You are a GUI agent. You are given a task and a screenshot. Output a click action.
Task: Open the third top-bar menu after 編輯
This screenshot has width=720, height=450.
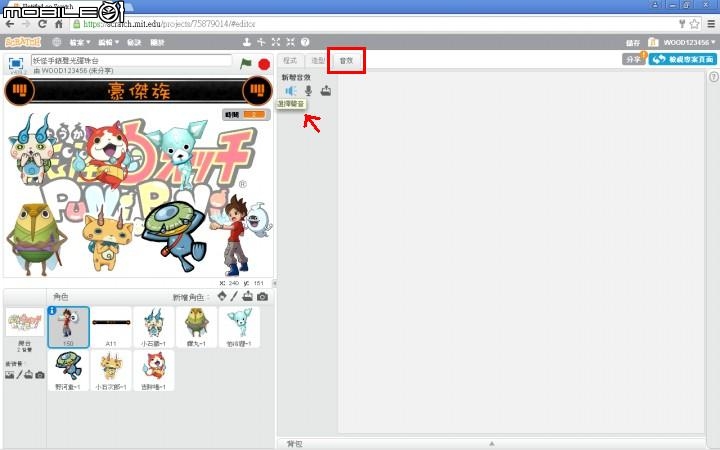pos(134,42)
